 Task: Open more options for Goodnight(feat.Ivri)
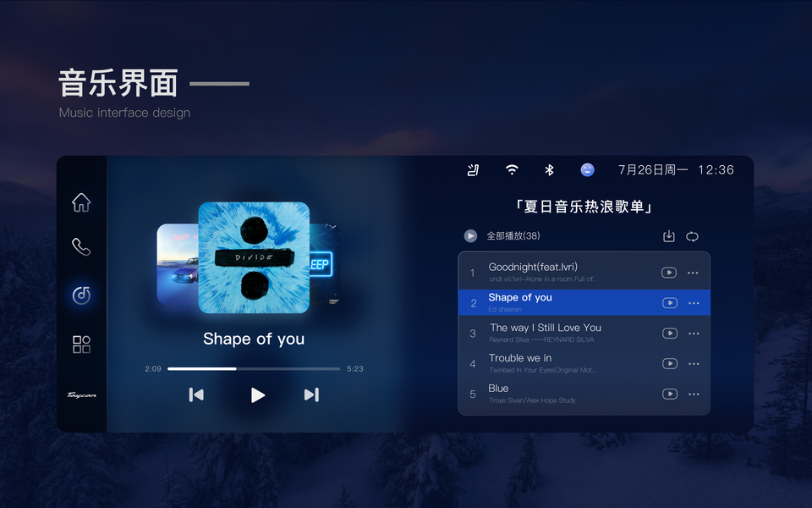693,273
